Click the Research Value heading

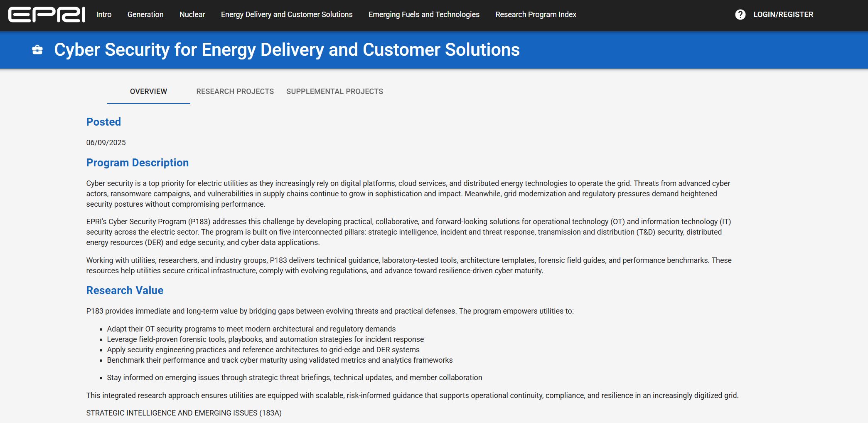[x=125, y=290]
